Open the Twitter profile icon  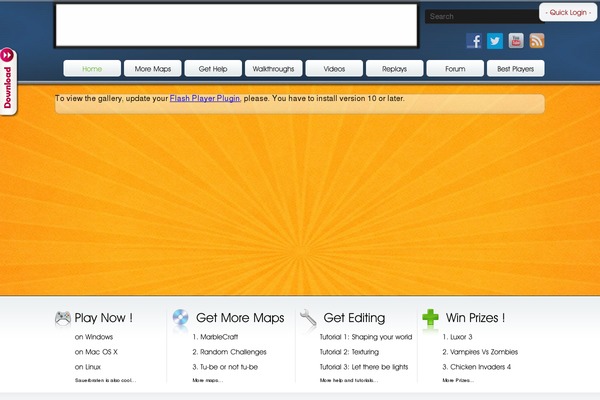pyautogui.click(x=495, y=41)
